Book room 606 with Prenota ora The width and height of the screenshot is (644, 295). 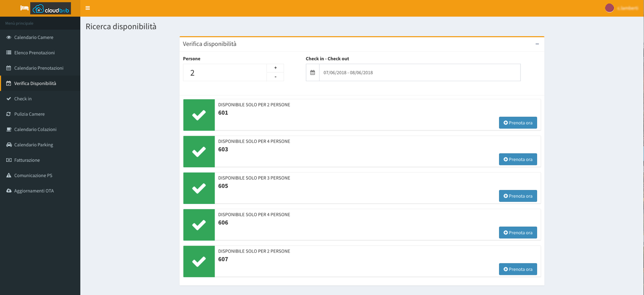tap(518, 232)
